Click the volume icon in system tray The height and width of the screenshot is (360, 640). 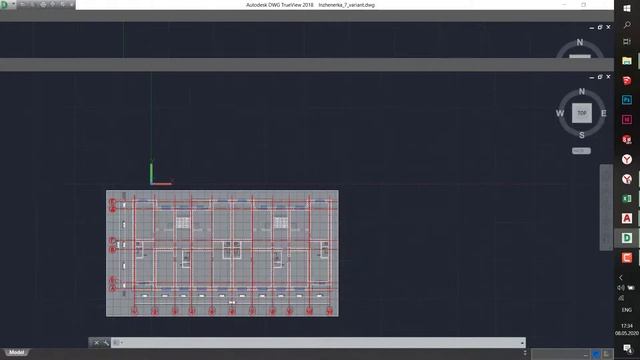pos(621,288)
